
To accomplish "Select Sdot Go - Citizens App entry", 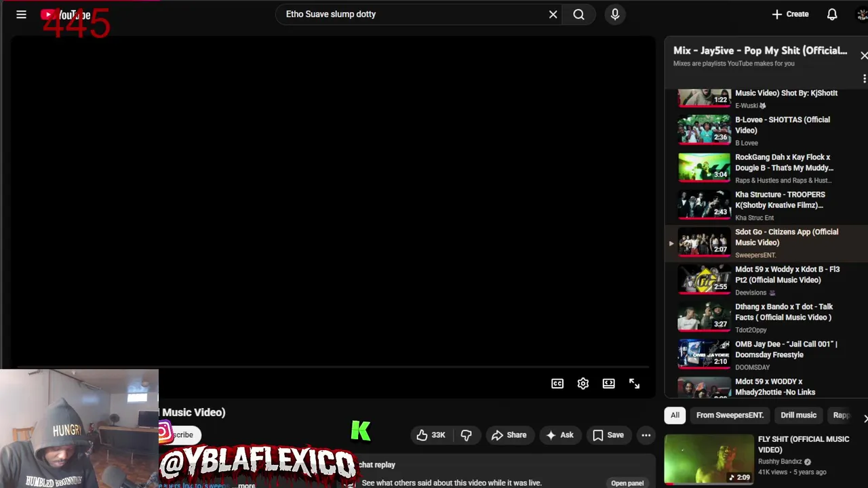I will (x=766, y=243).
